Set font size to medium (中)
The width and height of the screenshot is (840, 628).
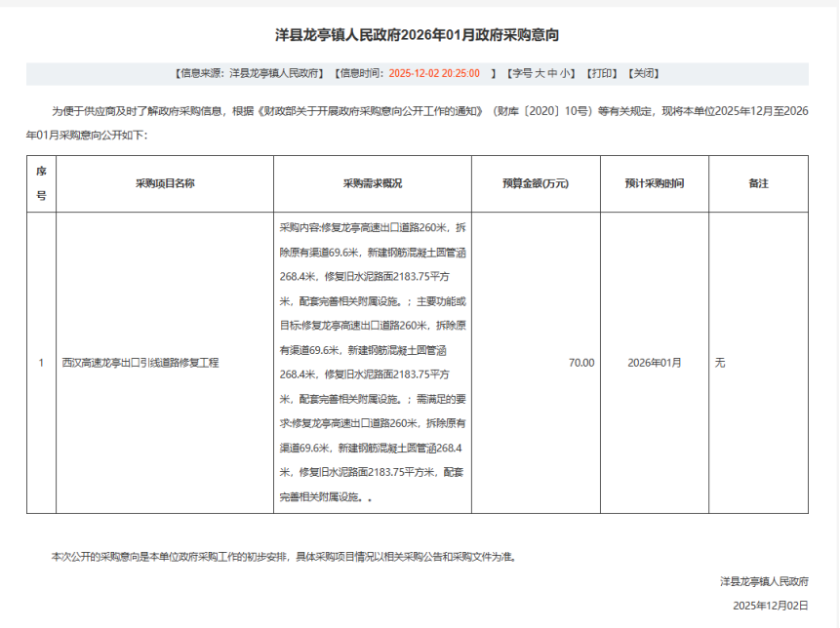(551, 73)
